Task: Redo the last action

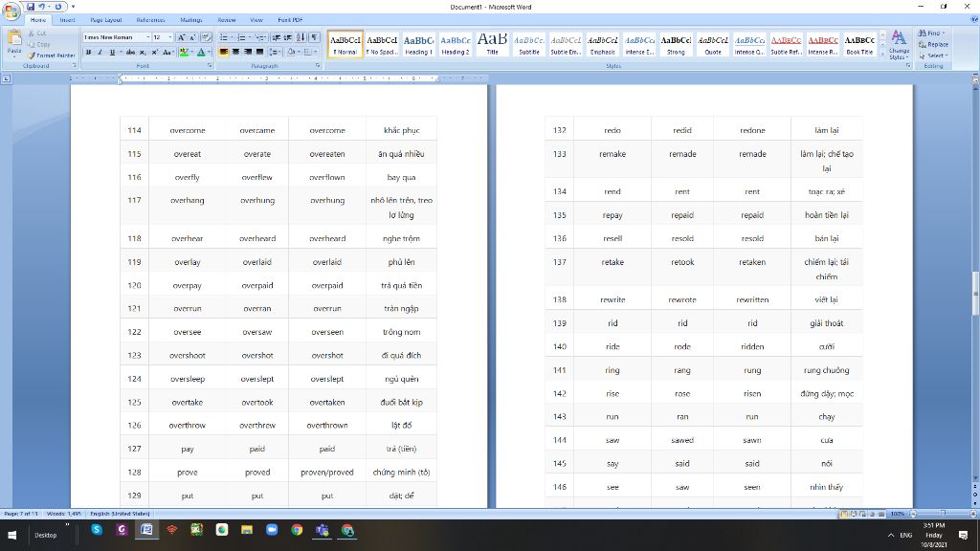Action: (58, 7)
